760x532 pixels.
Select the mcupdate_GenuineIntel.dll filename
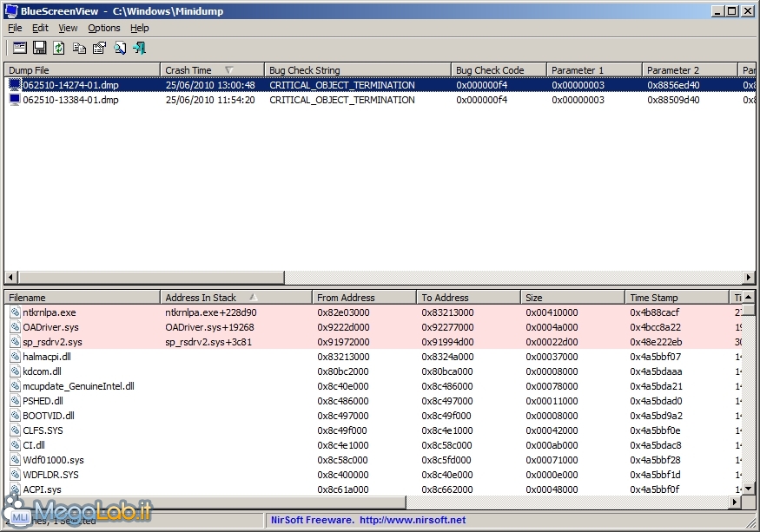[78, 386]
